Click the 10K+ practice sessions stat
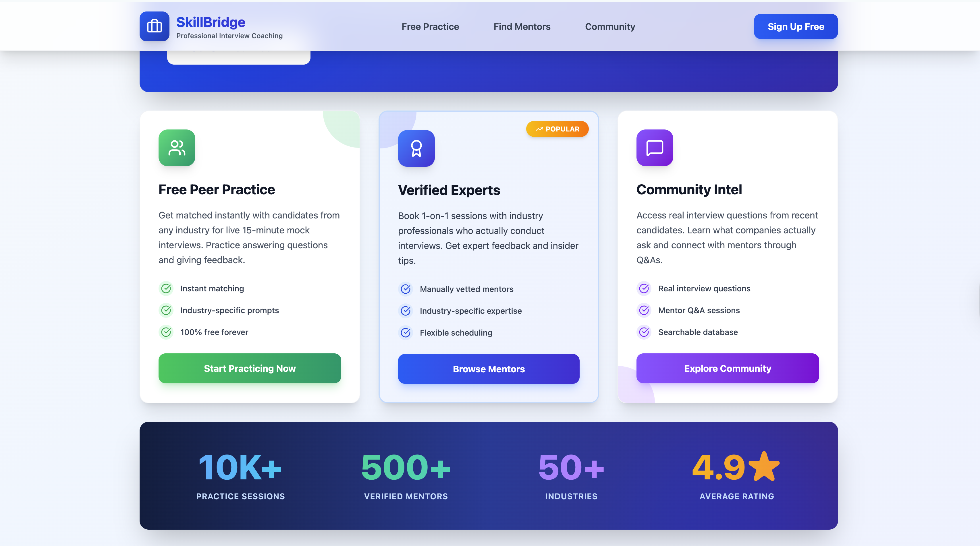Viewport: 980px width, 546px height. click(240, 467)
